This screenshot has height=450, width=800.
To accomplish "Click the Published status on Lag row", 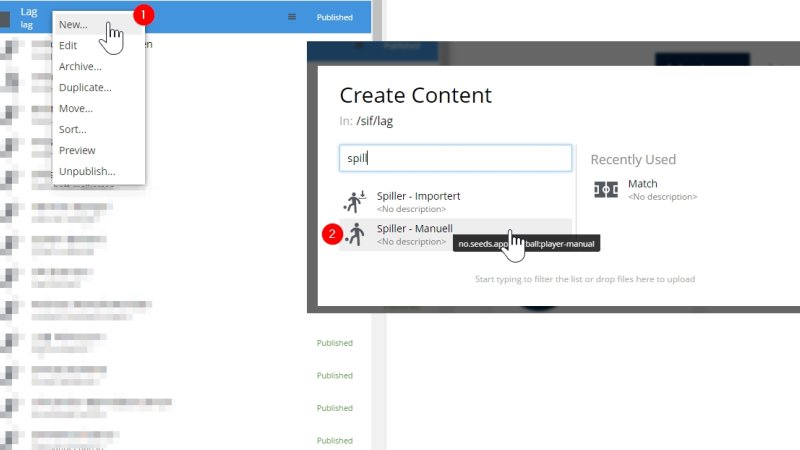I will (x=334, y=17).
